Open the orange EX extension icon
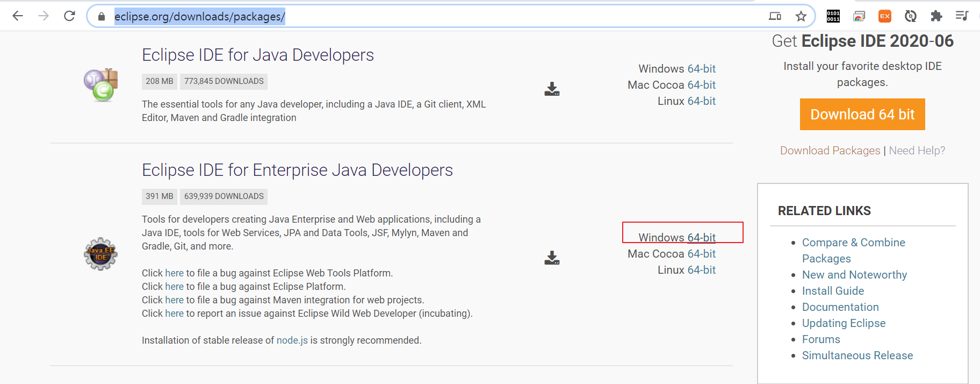 [885, 16]
